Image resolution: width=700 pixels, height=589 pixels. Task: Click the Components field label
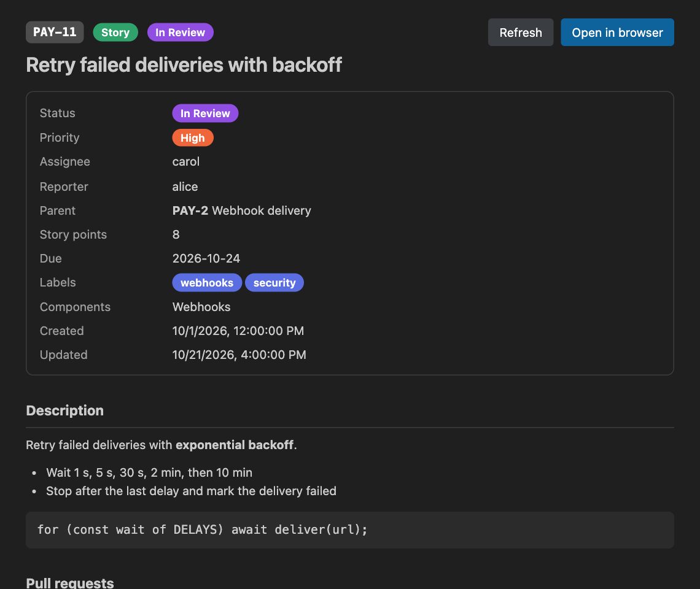click(x=75, y=307)
